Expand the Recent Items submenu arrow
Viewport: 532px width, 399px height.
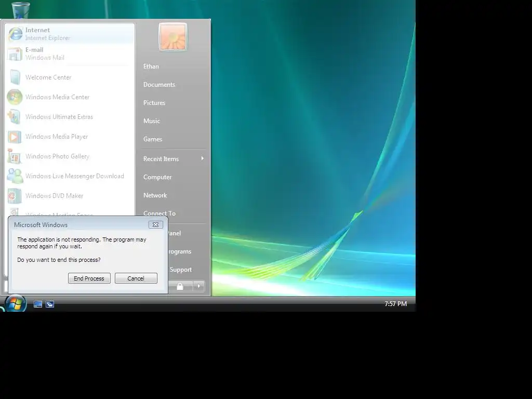202,158
